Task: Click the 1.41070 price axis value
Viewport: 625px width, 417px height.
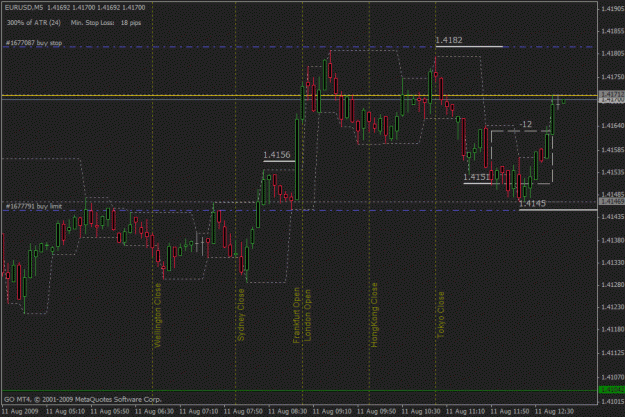Action: tap(613, 377)
